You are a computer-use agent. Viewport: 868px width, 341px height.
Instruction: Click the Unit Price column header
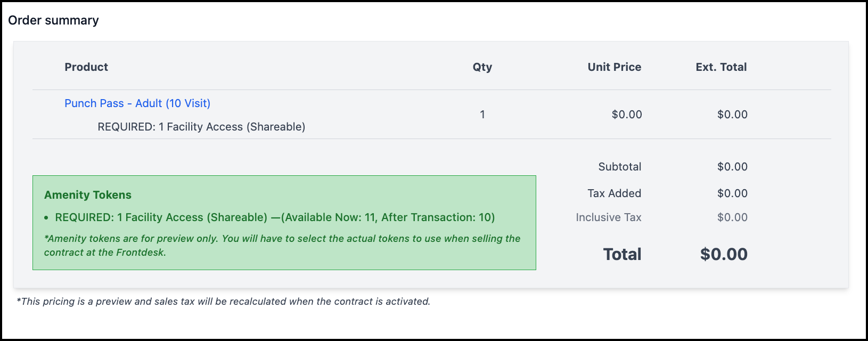[x=615, y=67]
